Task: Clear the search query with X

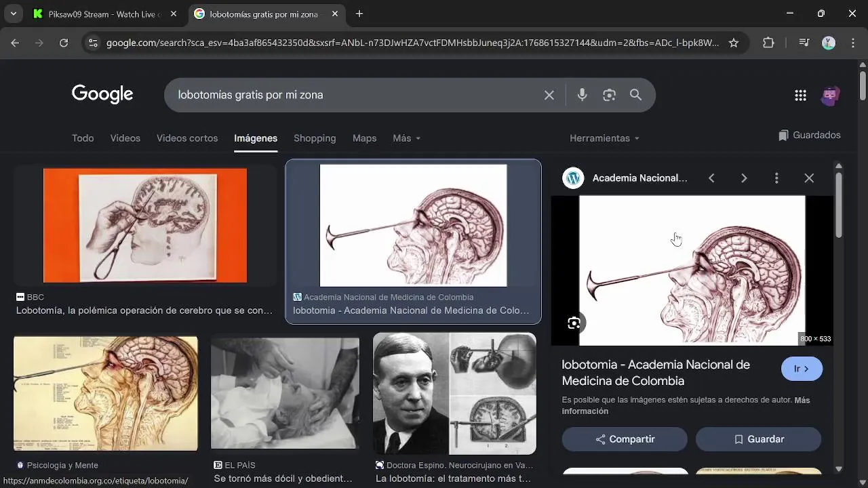Action: (549, 95)
